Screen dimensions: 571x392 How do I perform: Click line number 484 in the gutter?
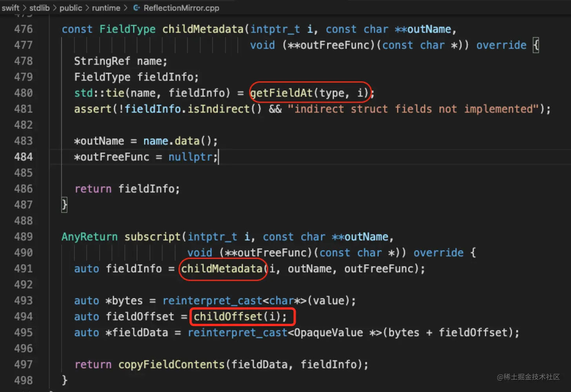[x=24, y=157]
